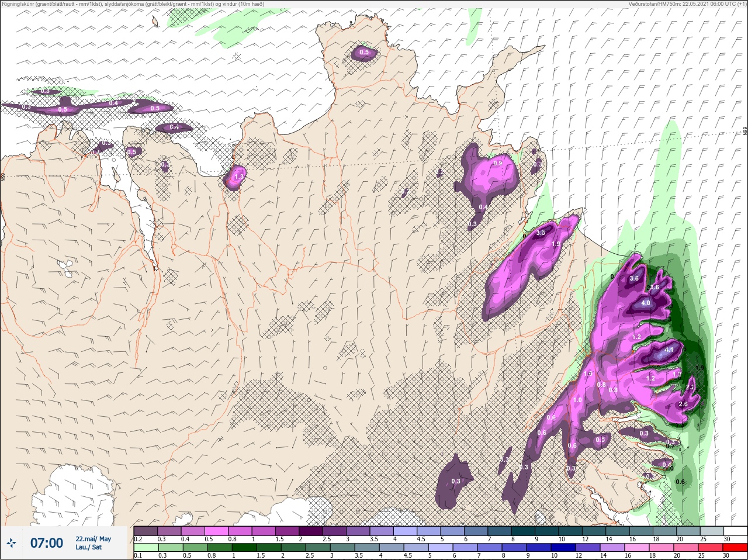Click the 07:00 forecast time

(47, 543)
